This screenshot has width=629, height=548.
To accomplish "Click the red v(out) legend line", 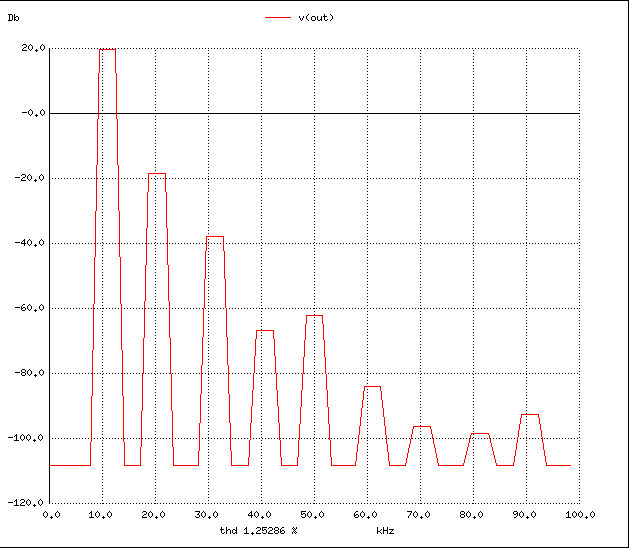I will click(279, 17).
